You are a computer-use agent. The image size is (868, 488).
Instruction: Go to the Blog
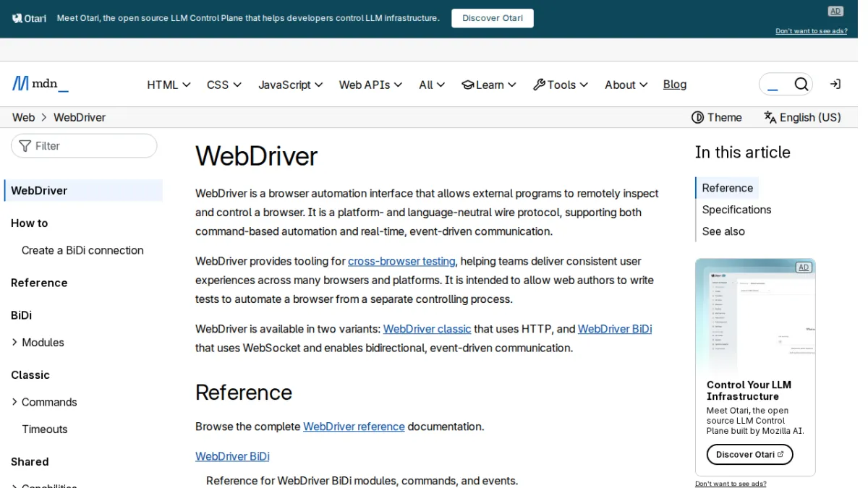click(x=675, y=85)
